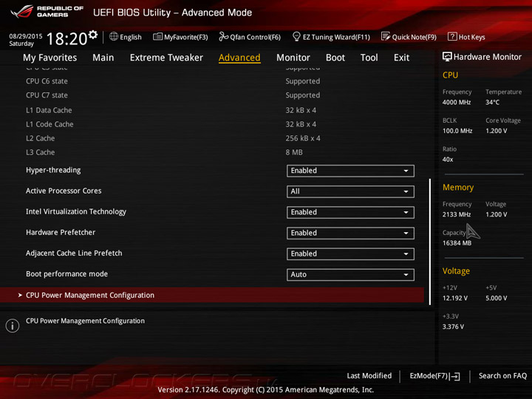Image resolution: width=532 pixels, height=399 pixels.
Task: Switch to EzMode(F7) label
Action: 429,375
